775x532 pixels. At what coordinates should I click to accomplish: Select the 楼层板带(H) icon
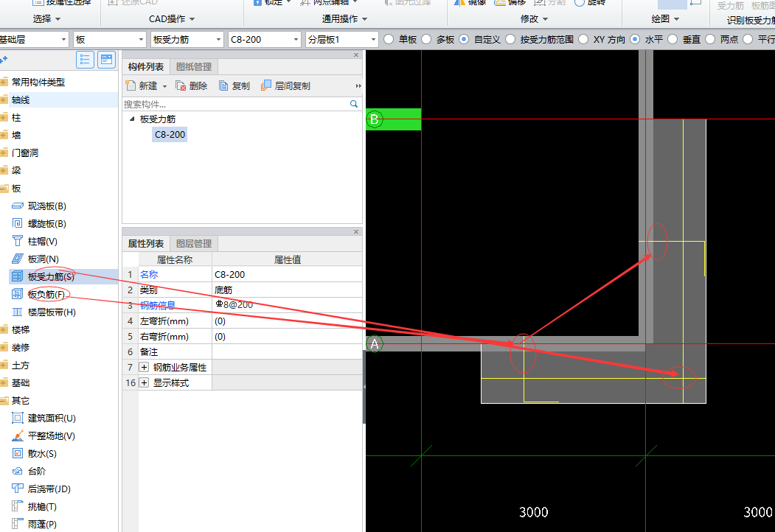(17, 312)
